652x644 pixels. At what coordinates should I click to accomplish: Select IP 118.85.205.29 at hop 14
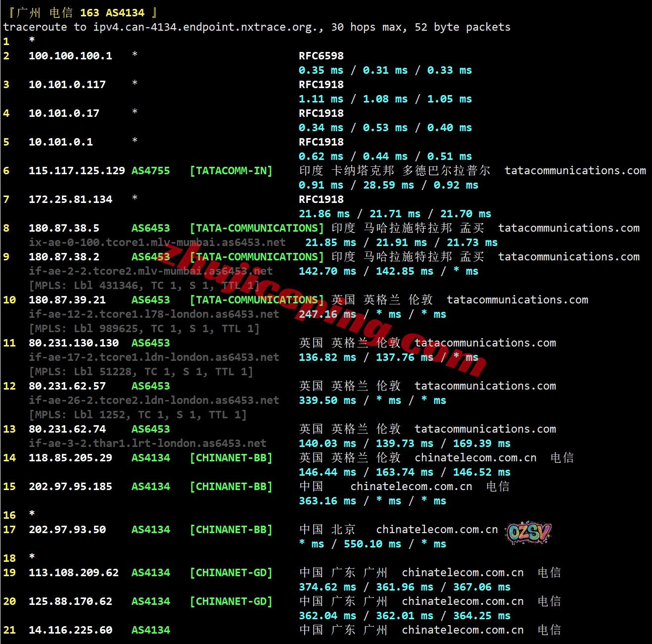(70, 458)
